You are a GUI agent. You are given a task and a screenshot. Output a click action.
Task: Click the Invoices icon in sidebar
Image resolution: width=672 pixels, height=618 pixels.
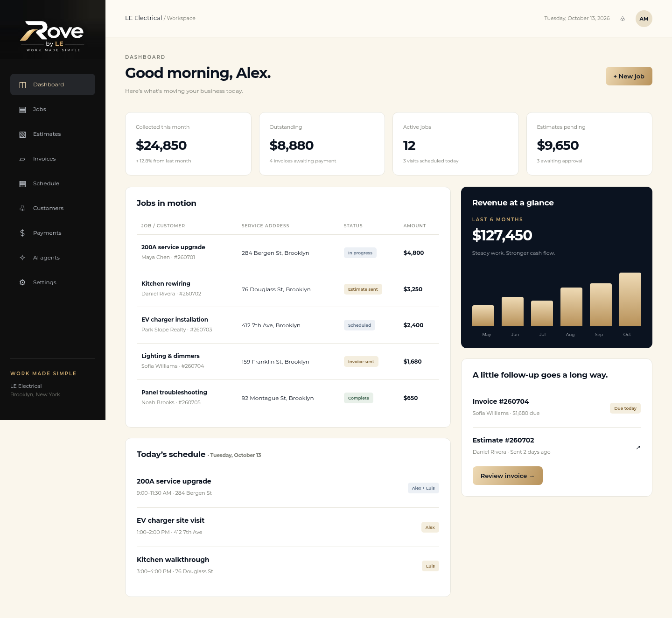pyautogui.click(x=22, y=159)
